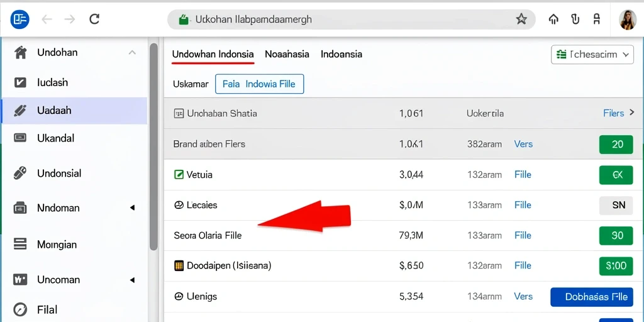Open Fille link in Doodaipen row
This screenshot has height=322, width=644.
click(523, 266)
